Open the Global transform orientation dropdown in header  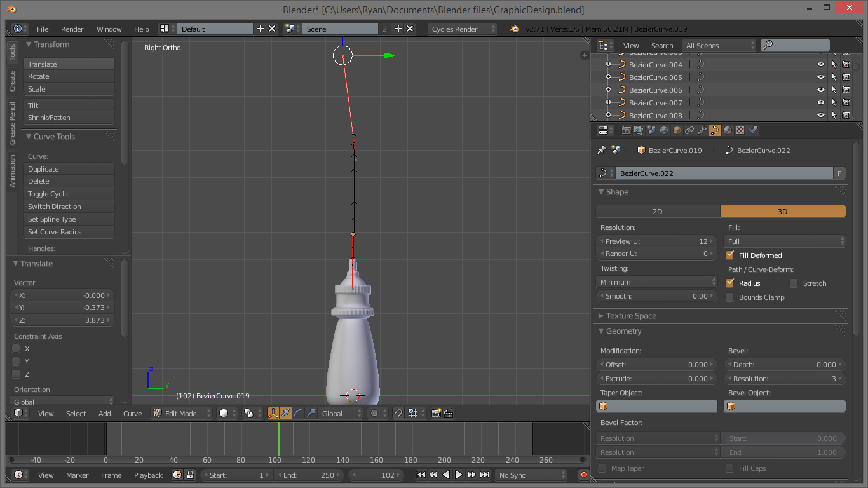coord(342,413)
